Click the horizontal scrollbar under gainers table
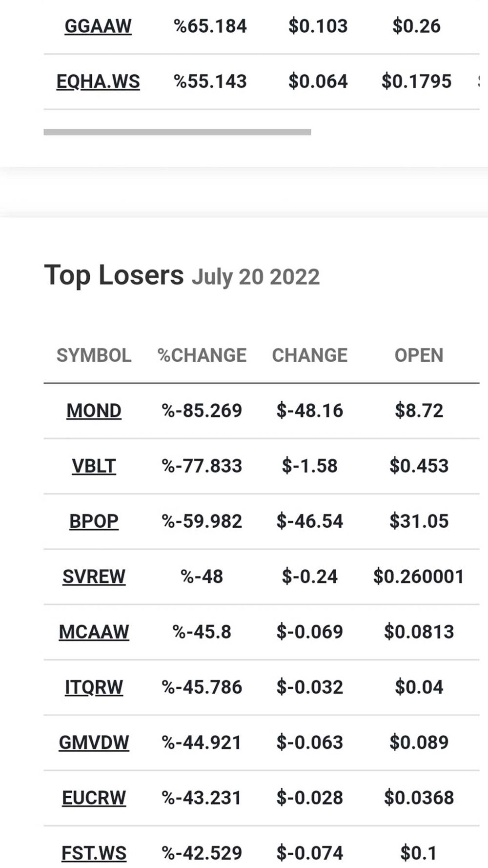 [x=177, y=132]
